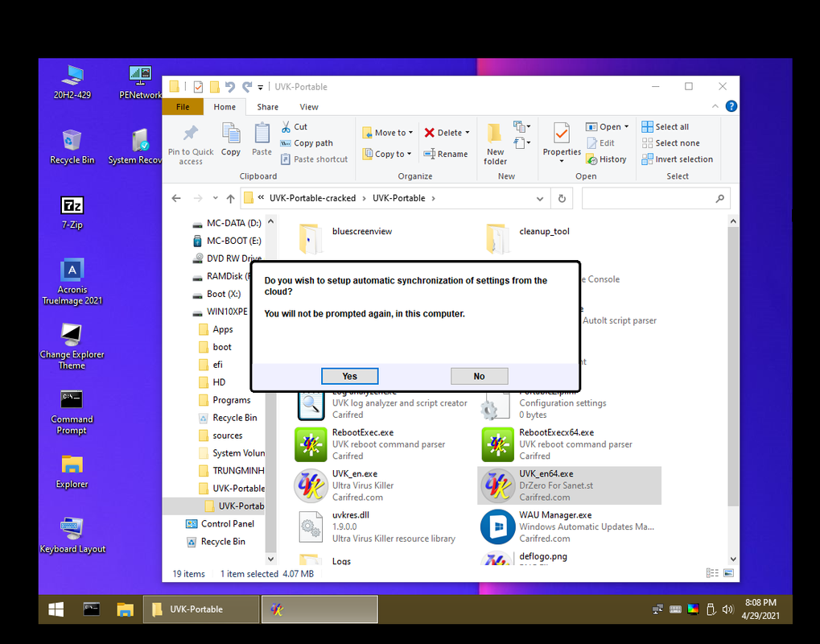Select MC-BOOT (E:) in navigation pane
The height and width of the screenshot is (644, 820).
[x=228, y=241]
